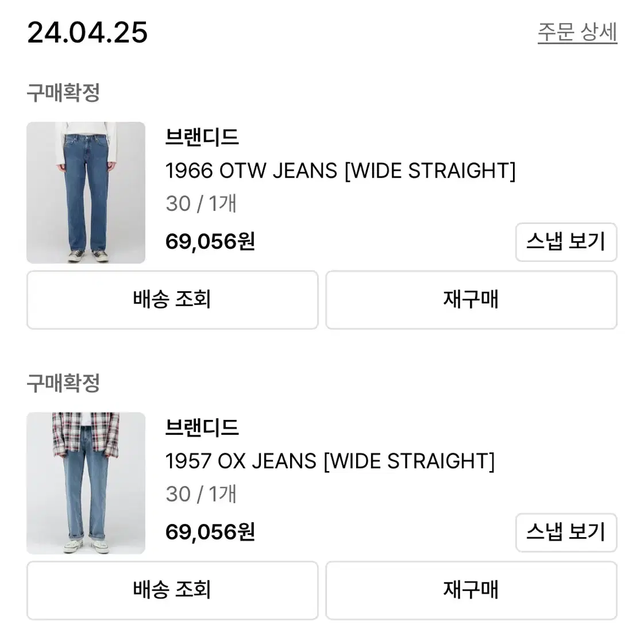
Task: Open the 1966 OTW JEANS [WIDE STRAIGHT] title
Action: tap(340, 171)
